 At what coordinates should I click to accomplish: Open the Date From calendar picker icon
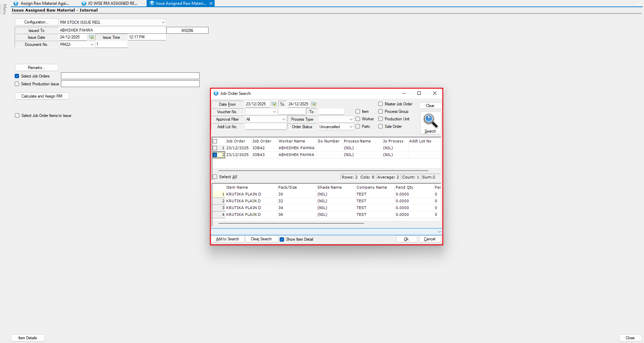274,104
